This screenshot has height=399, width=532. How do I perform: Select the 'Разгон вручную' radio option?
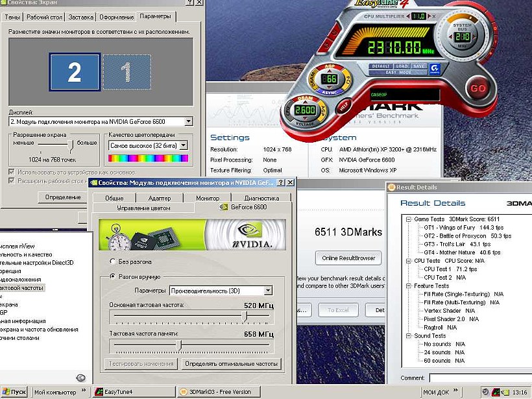[113, 277]
